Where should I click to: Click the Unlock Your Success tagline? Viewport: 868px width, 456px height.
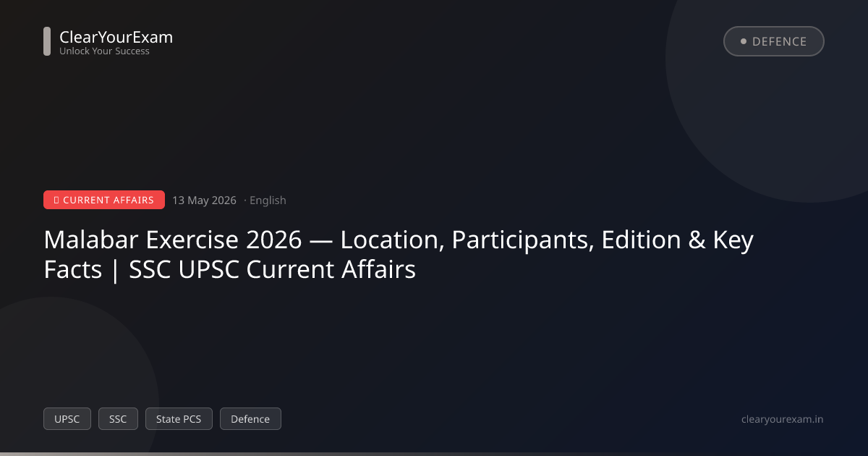[x=104, y=51]
